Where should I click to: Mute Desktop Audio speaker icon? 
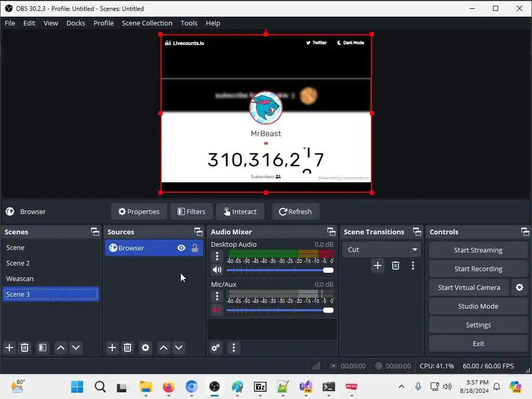coord(217,270)
